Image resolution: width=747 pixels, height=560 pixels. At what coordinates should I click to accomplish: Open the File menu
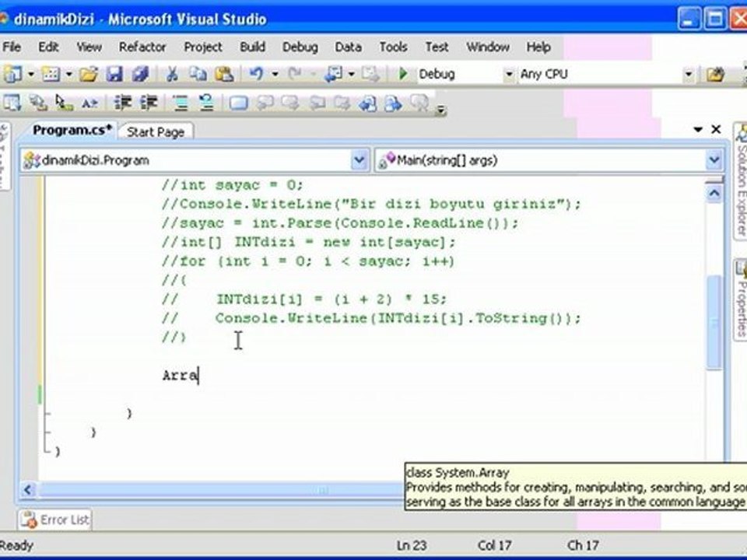[12, 47]
